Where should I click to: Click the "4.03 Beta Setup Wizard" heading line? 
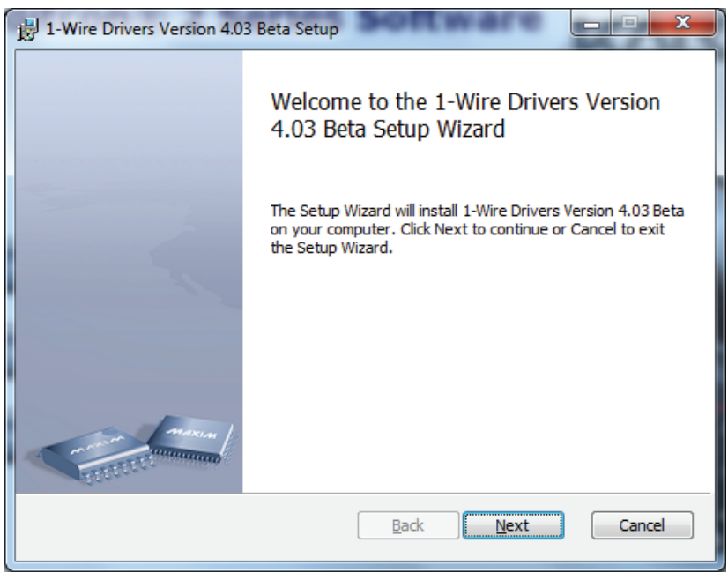(390, 130)
